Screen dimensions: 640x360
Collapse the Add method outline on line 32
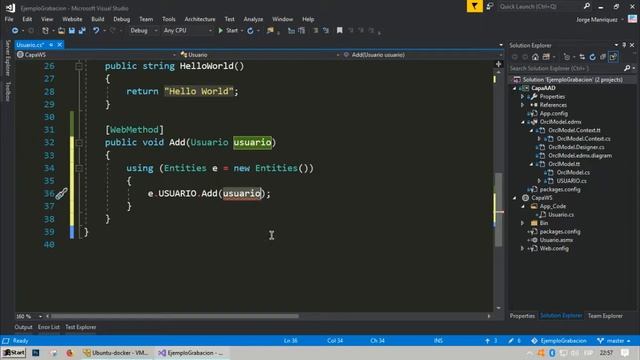pyautogui.click(x=79, y=142)
